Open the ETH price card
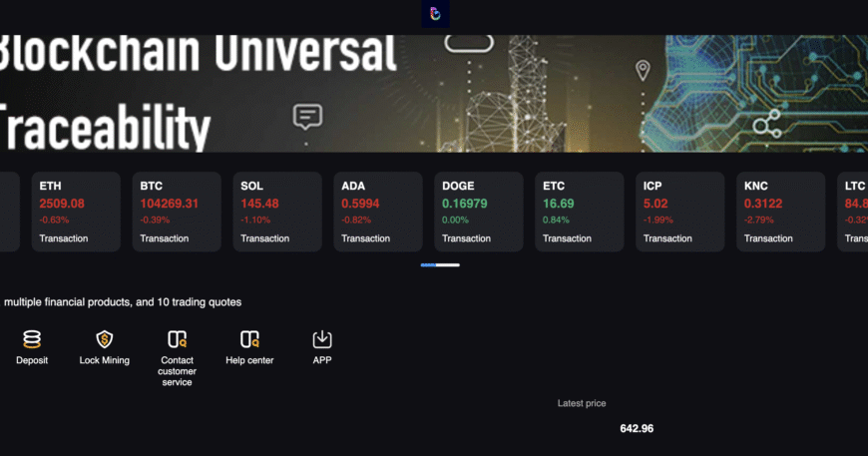868x456 pixels. pyautogui.click(x=76, y=212)
